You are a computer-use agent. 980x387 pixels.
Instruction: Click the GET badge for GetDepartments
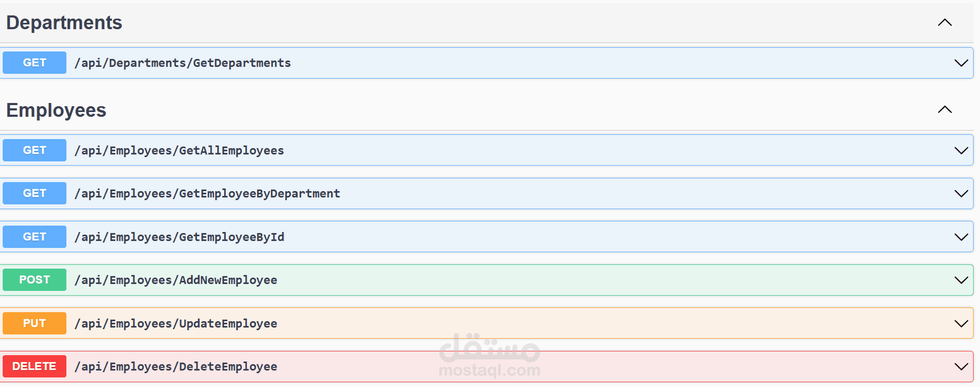[x=35, y=63]
